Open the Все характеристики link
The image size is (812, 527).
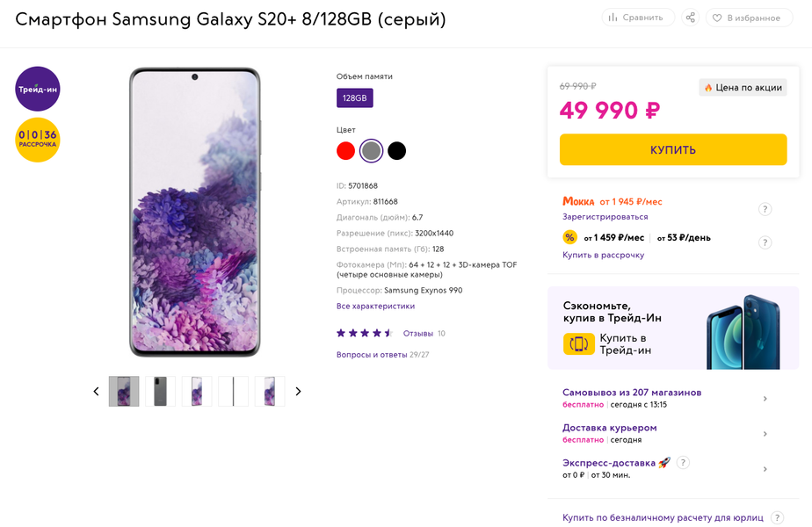coord(375,307)
